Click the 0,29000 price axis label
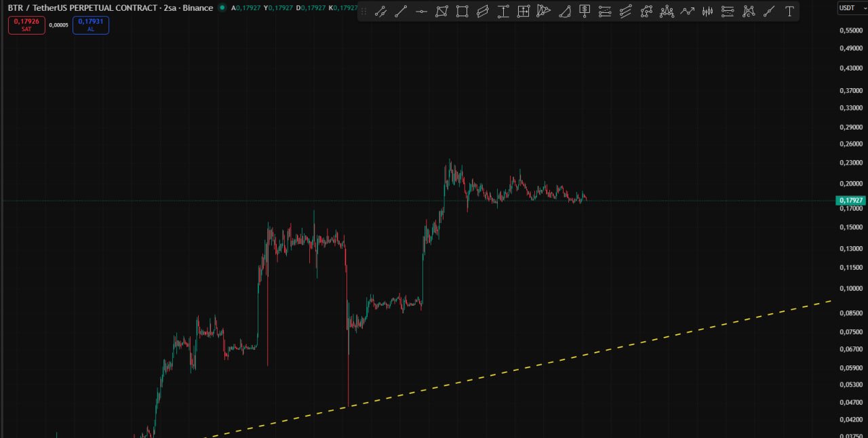 click(x=851, y=127)
